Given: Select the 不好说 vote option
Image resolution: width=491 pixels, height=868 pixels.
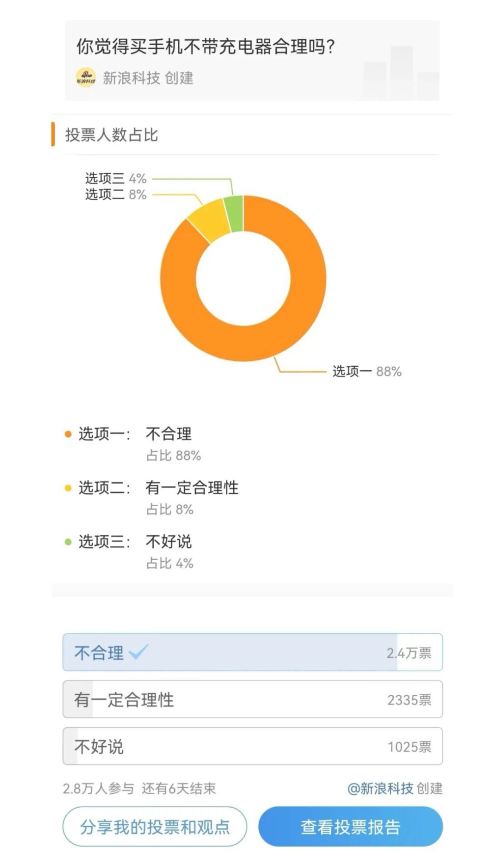Looking at the screenshot, I should click(x=252, y=746).
